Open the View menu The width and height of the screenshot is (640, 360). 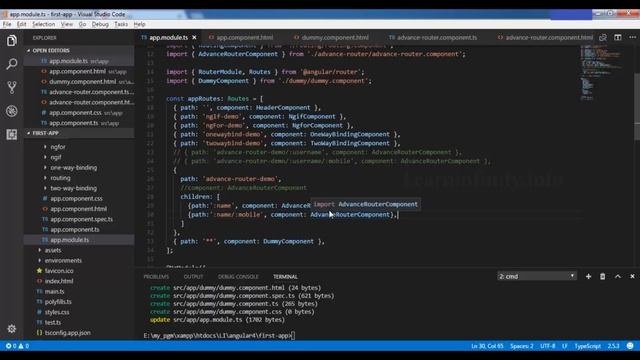pos(67,24)
